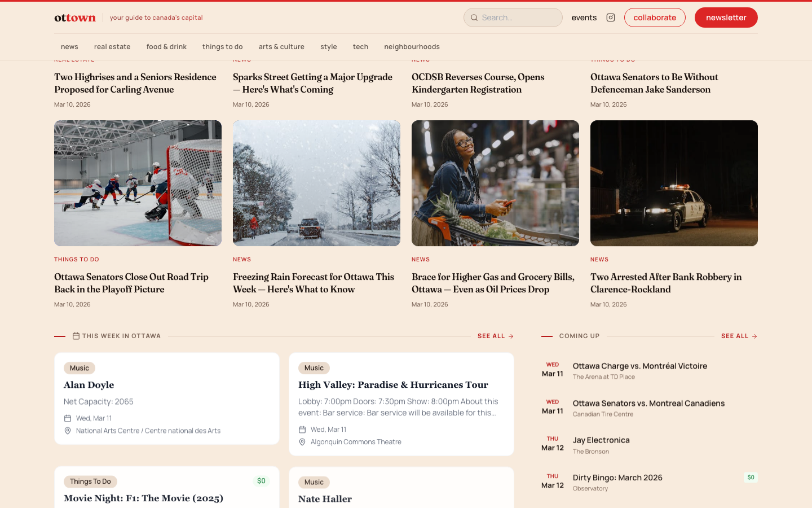Open the things to do menu item

click(x=223, y=47)
